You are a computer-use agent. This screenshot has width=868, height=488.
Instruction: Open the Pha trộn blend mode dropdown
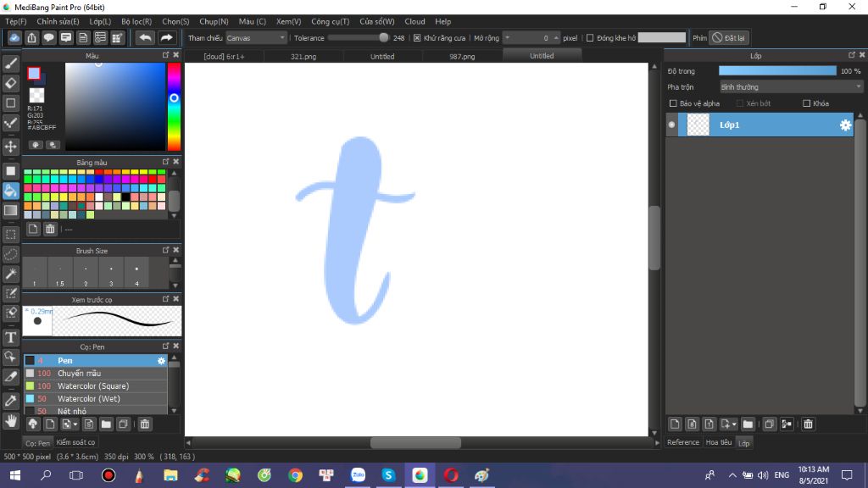[790, 86]
